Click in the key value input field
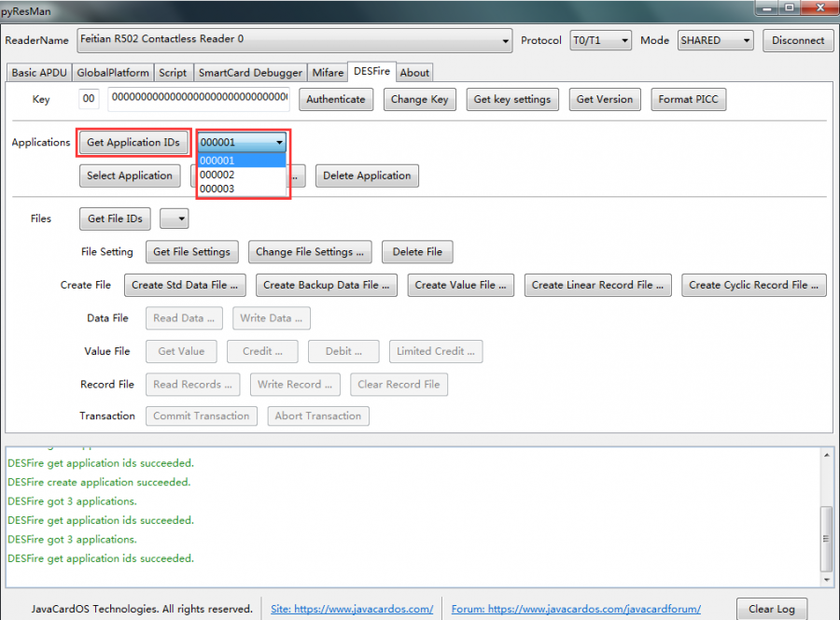This screenshot has height=620, width=840. click(x=199, y=99)
